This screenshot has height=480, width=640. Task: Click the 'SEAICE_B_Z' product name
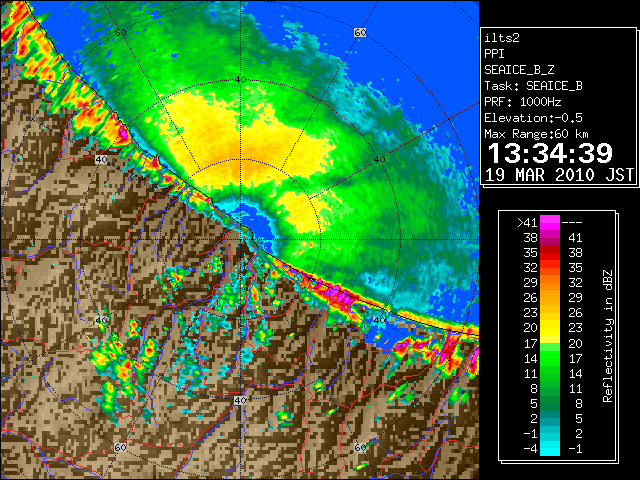(x=519, y=70)
